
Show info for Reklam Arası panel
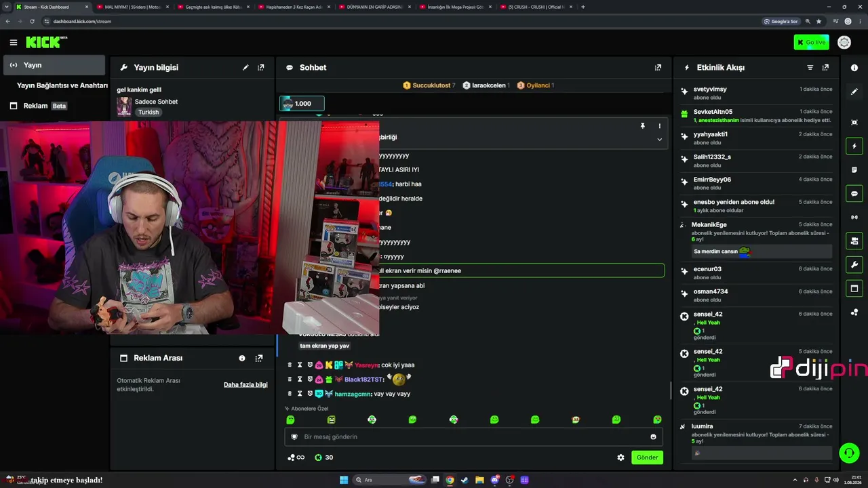[242, 359]
